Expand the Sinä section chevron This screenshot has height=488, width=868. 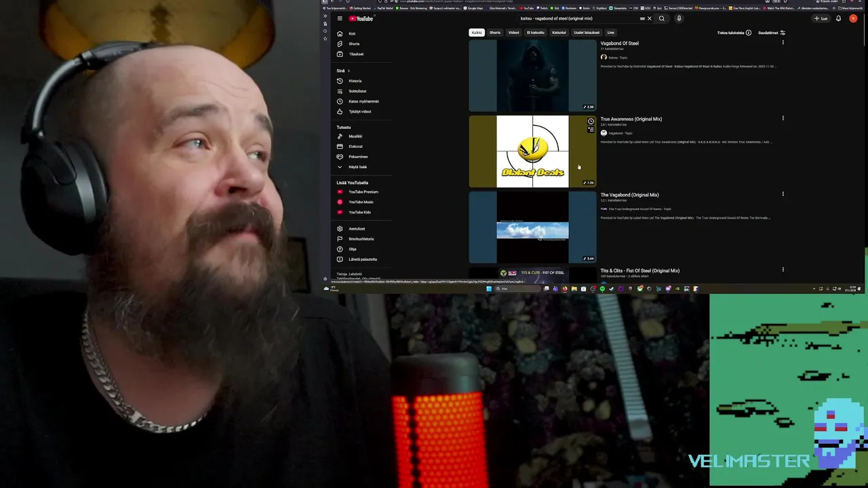pyautogui.click(x=349, y=70)
